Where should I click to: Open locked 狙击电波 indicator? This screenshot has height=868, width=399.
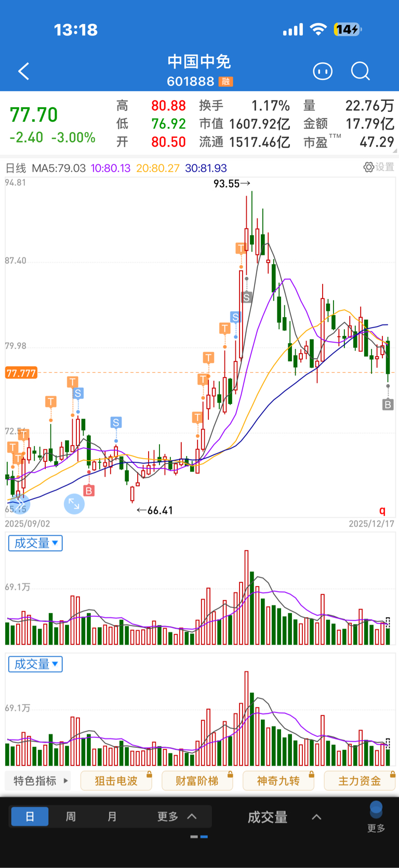click(x=116, y=781)
